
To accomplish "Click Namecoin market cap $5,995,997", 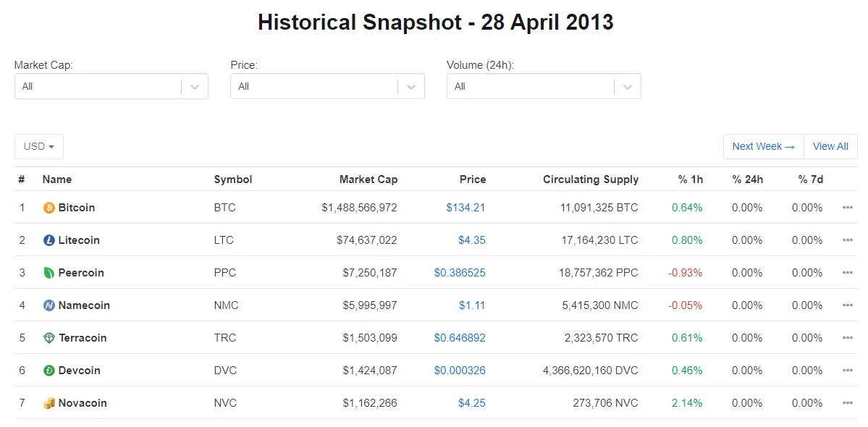I will (x=370, y=305).
